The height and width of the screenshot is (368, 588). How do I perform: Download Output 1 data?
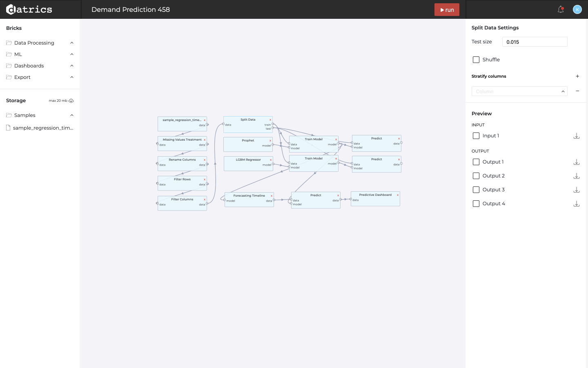coord(577,162)
